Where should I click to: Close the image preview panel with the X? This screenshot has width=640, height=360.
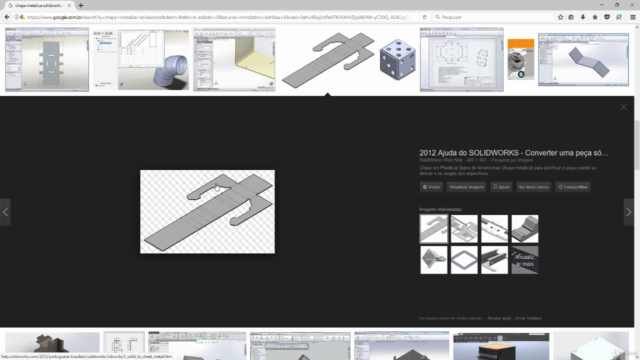click(623, 107)
